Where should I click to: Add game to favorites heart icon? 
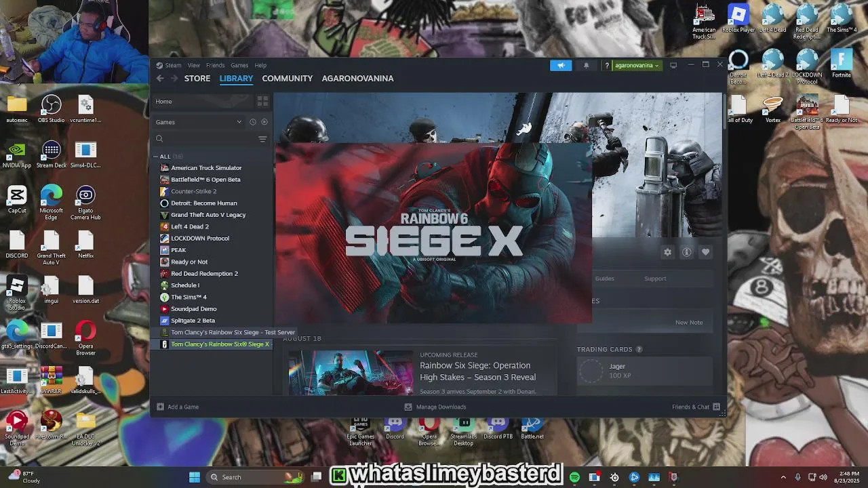pos(705,252)
